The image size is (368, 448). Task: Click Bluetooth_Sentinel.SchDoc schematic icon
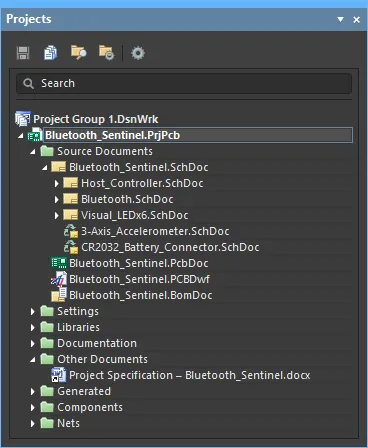(58, 167)
